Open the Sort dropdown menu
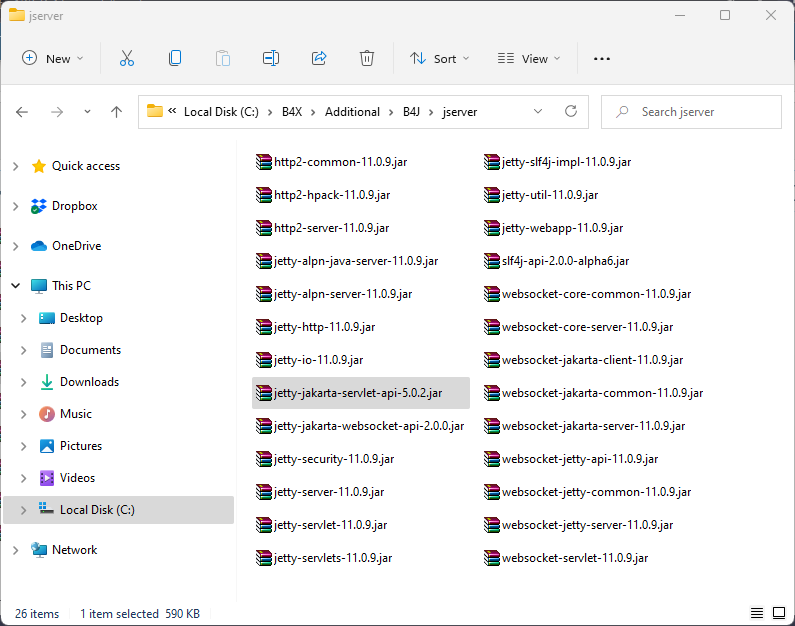Viewport: 795px width, 626px height. click(x=440, y=58)
